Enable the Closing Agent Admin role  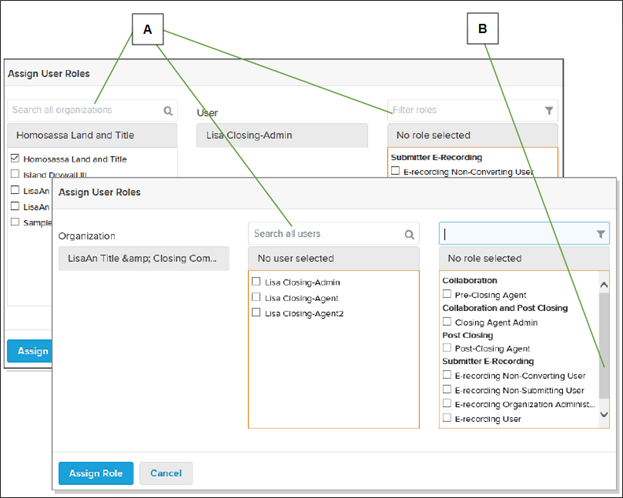click(x=447, y=323)
